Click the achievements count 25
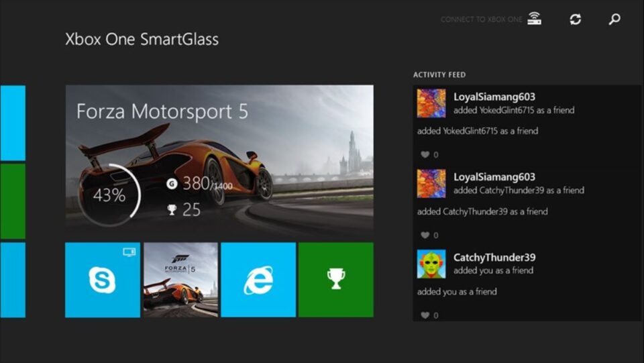Screen dimensions: 644x363 pos(191,210)
